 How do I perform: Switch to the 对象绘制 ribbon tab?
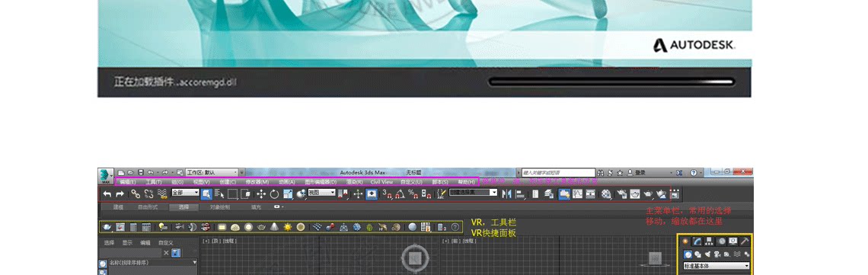tap(220, 207)
